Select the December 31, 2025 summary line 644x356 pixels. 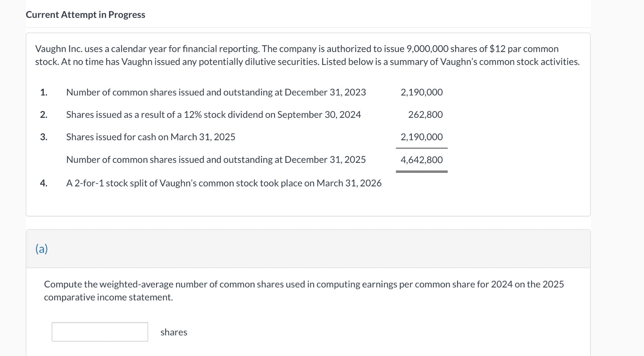(x=216, y=159)
